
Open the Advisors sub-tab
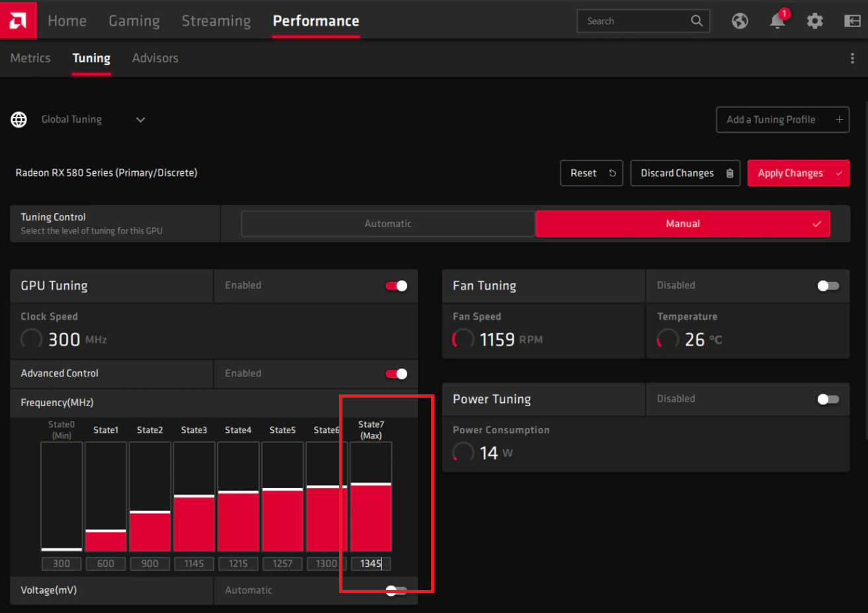click(155, 58)
